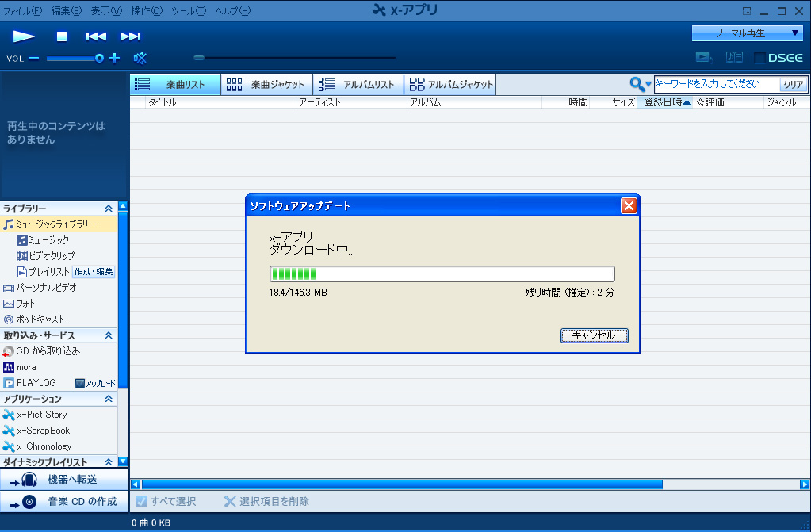Click the video display icon near DSEE

pyautogui.click(x=704, y=57)
